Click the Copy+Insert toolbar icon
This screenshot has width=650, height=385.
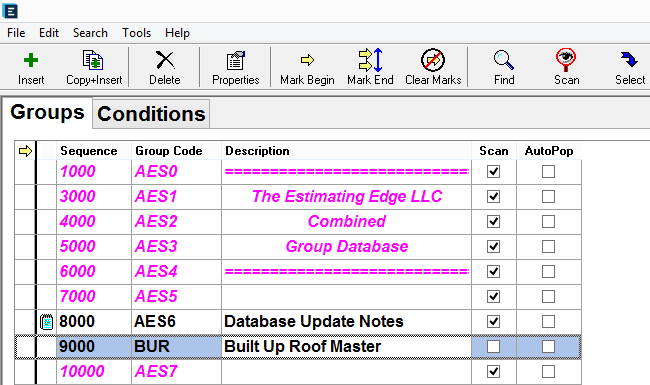click(93, 61)
